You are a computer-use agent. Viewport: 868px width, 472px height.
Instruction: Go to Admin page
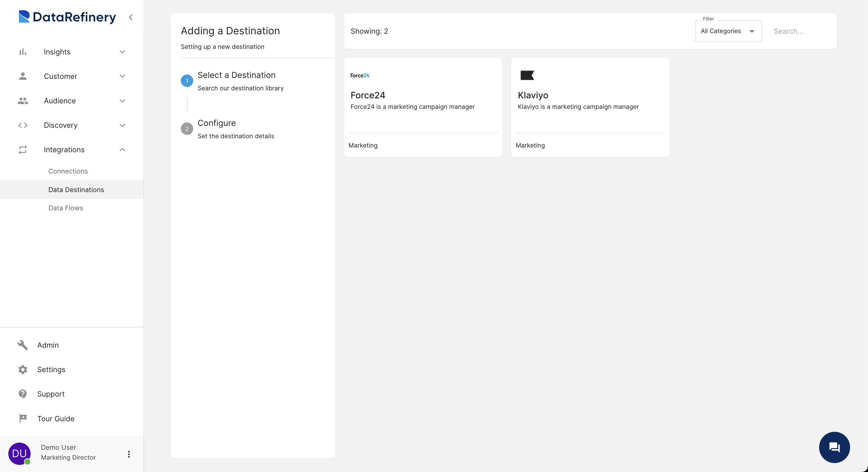(x=48, y=345)
